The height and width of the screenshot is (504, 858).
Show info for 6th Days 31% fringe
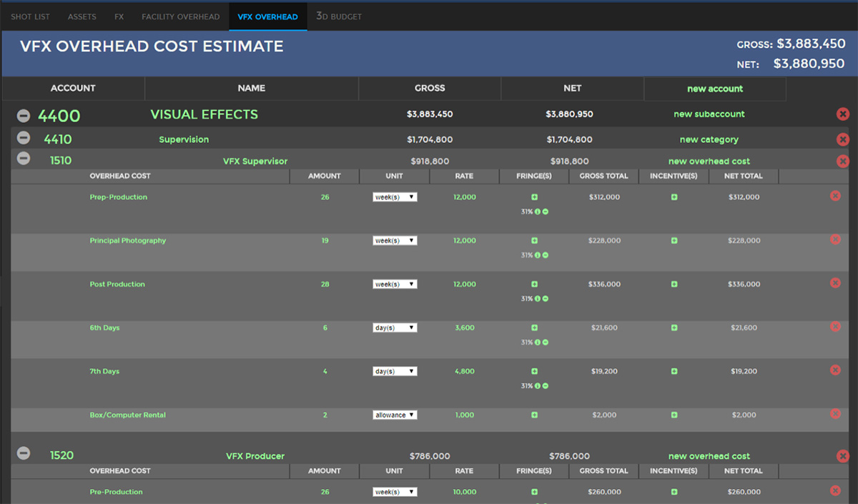point(538,342)
